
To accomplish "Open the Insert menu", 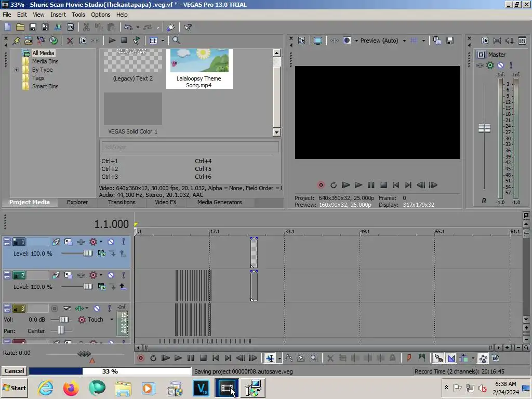I will coord(58,15).
